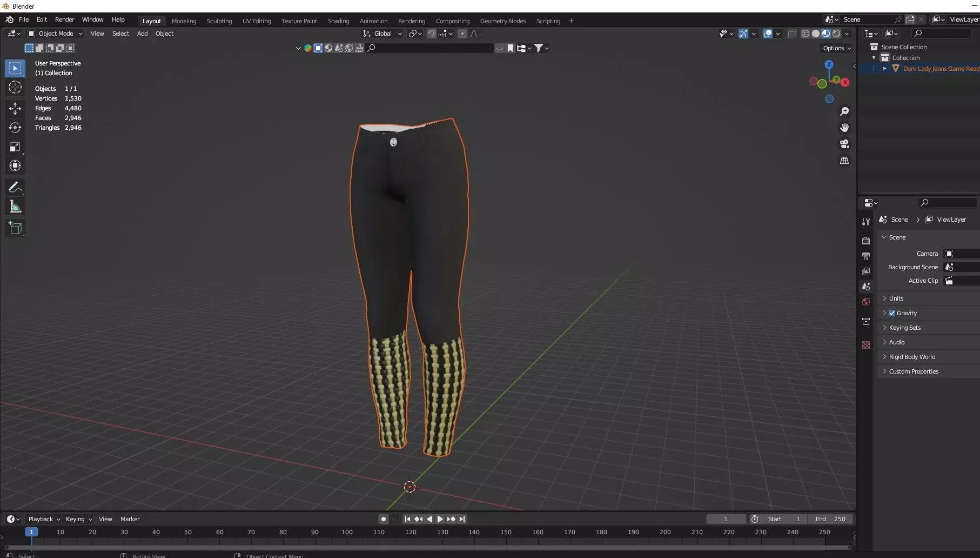The width and height of the screenshot is (980, 558).
Task: Switch to the Shading workspace tab
Action: (338, 21)
